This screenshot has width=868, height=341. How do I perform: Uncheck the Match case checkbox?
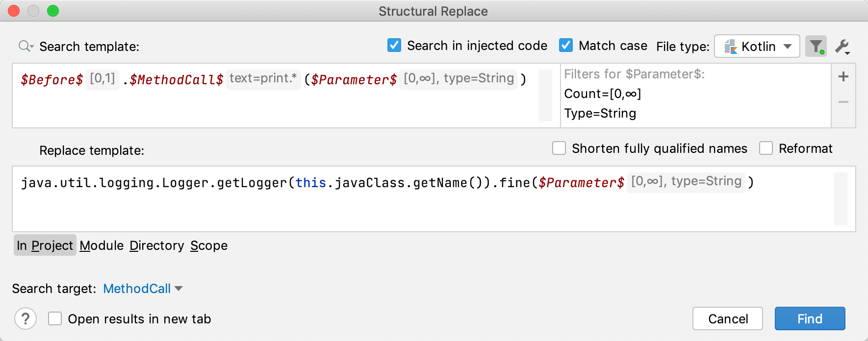click(566, 45)
